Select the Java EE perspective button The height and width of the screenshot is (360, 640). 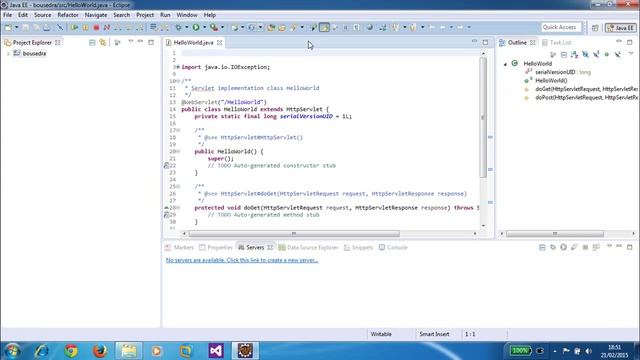[620, 28]
